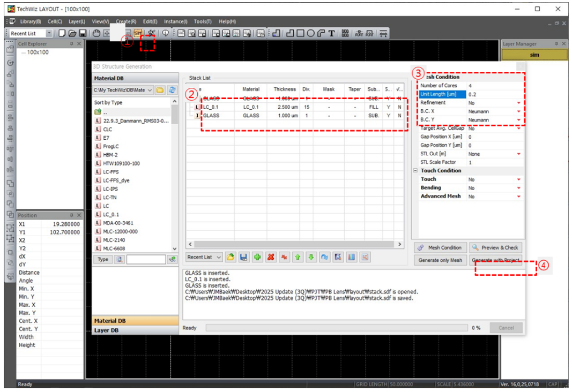
Task: Expand the STL Out dropdown
Action: point(518,154)
